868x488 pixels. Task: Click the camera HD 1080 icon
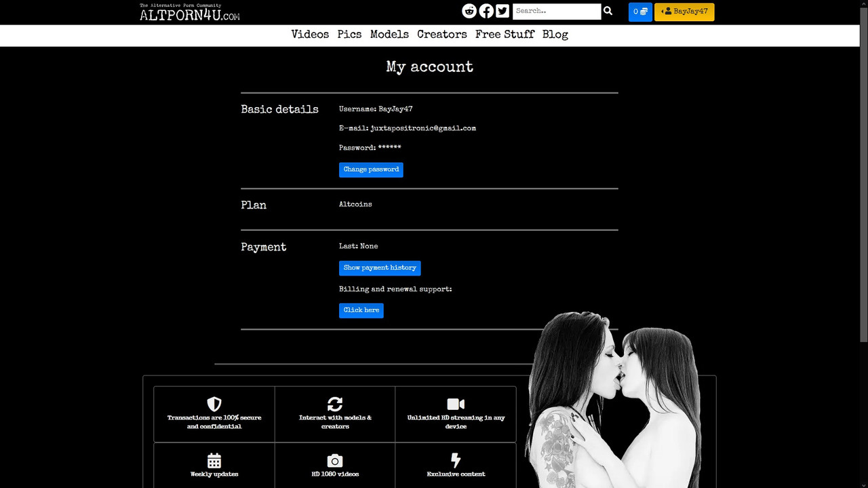335,460
